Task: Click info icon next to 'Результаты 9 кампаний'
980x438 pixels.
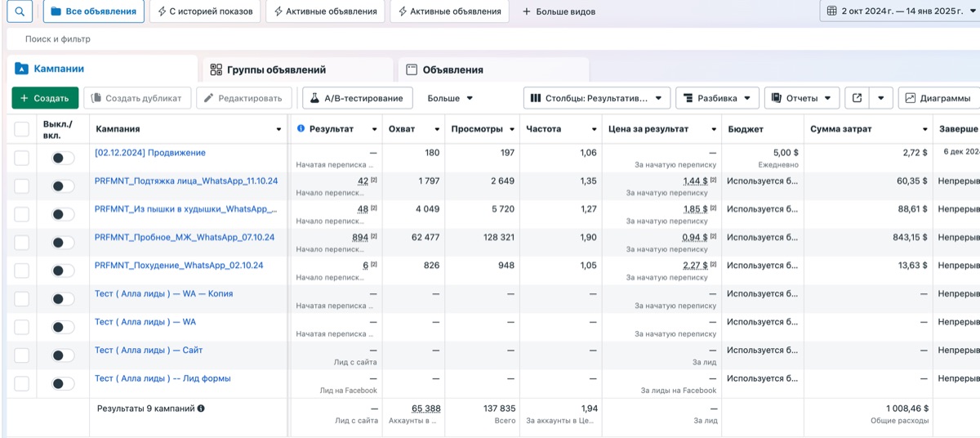Action: [201, 408]
